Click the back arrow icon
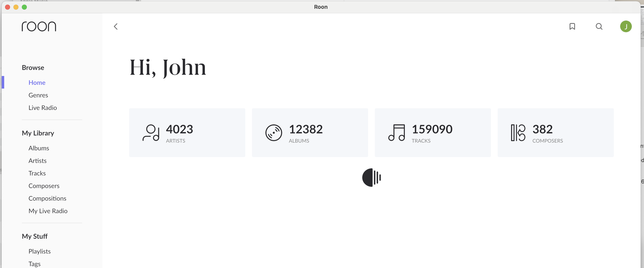Image resolution: width=644 pixels, height=268 pixels. click(x=116, y=26)
